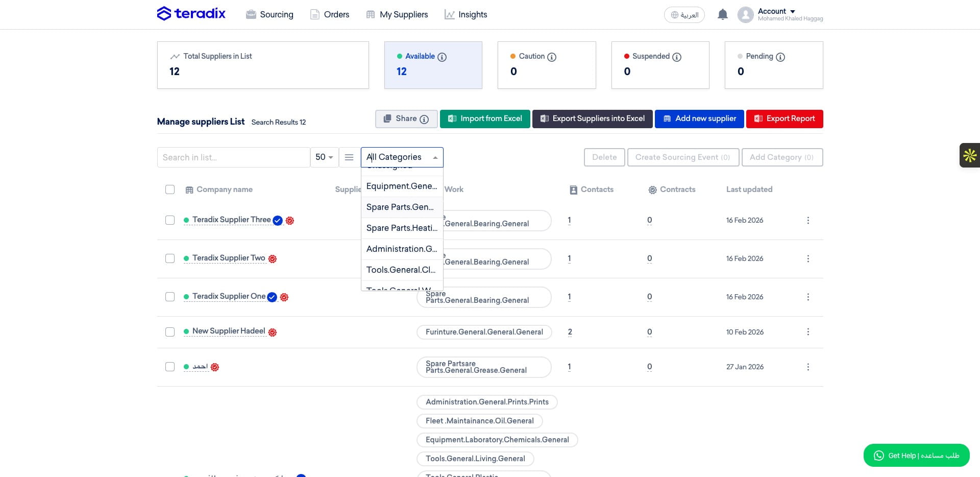Open side widget with yellow asterisk
Viewport: 980px width, 477px height.
coord(970,155)
